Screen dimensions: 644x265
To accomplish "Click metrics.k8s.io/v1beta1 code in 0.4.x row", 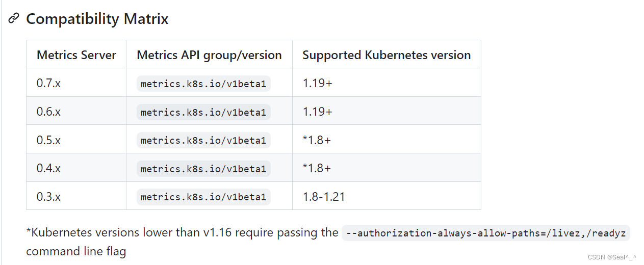I will (x=203, y=169).
